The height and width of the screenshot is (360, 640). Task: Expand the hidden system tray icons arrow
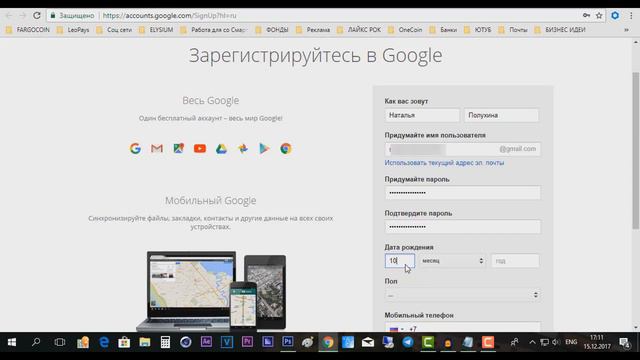pyautogui.click(x=532, y=342)
